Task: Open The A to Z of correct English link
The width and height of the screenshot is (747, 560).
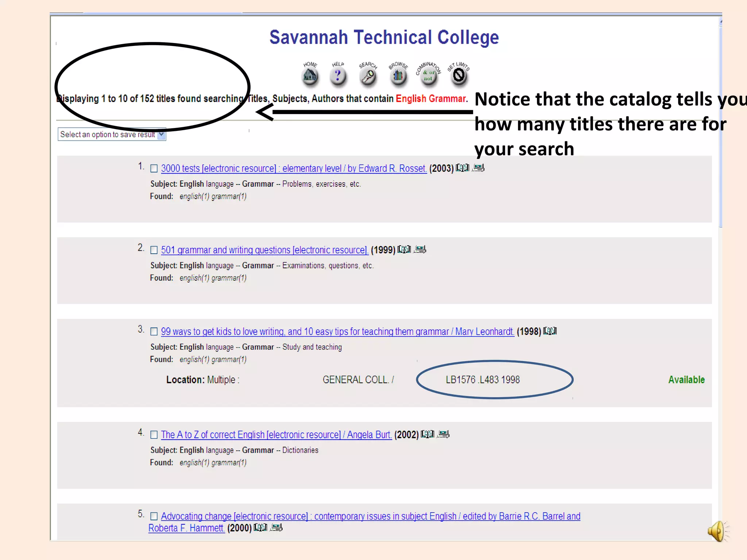Action: click(276, 435)
